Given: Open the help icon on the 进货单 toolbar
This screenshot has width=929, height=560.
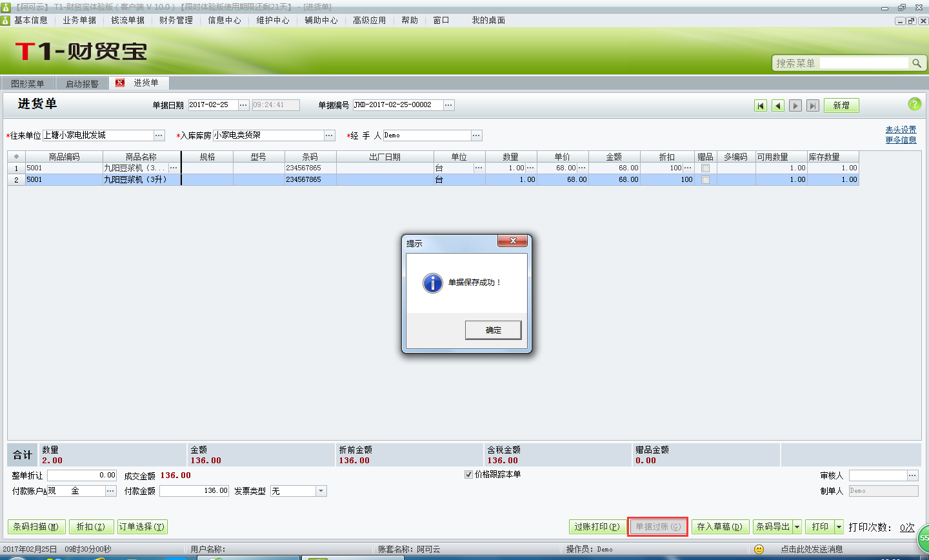Looking at the screenshot, I should click(x=915, y=104).
